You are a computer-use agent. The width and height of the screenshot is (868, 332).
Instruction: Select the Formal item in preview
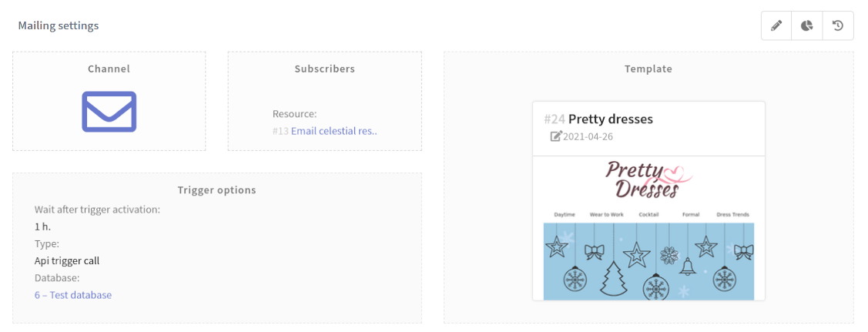click(690, 215)
